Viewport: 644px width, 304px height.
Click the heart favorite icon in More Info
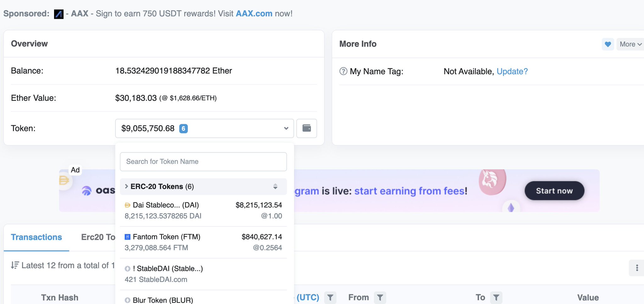(x=608, y=44)
